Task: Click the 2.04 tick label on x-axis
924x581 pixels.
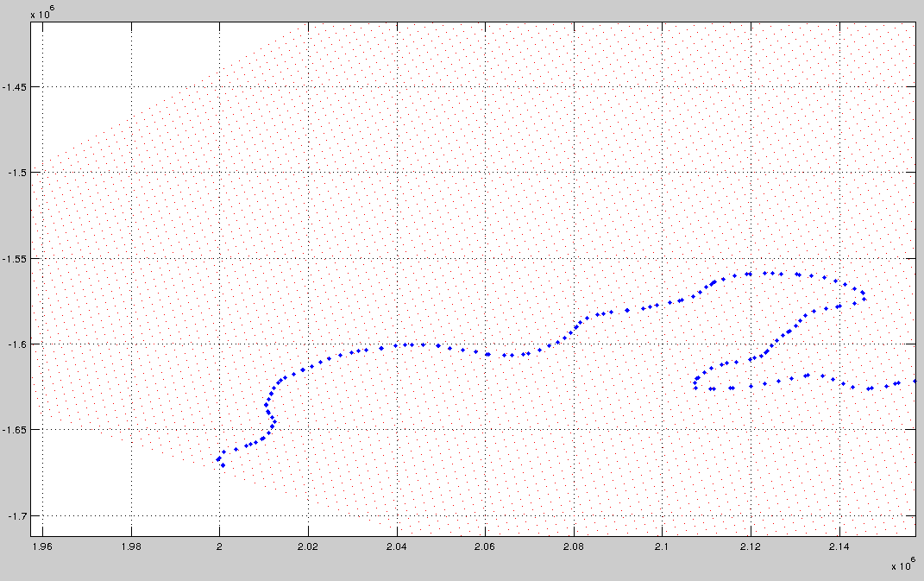Action: (394, 547)
